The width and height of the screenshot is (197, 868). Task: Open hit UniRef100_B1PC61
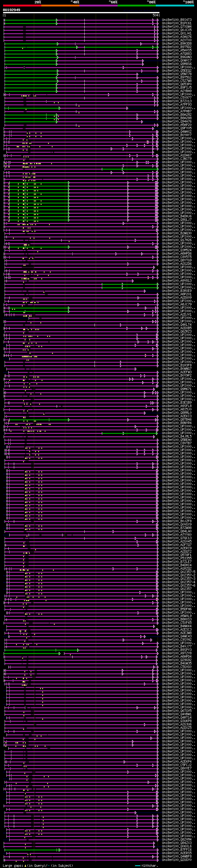point(177,23)
